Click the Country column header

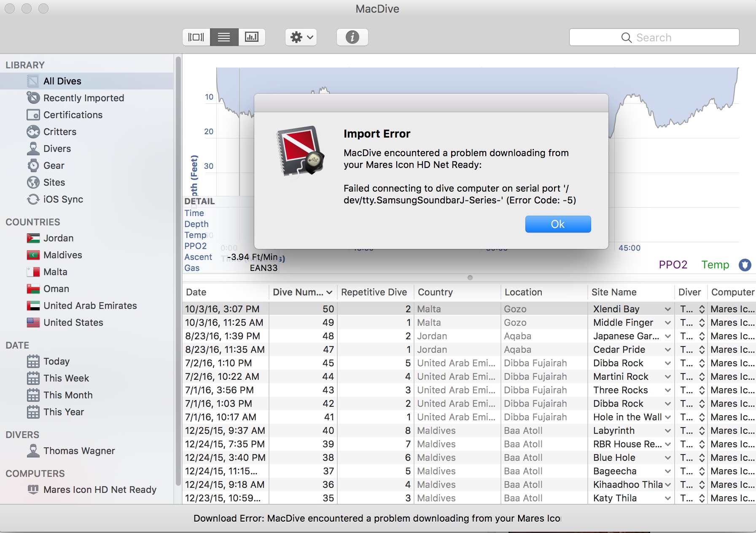(435, 292)
